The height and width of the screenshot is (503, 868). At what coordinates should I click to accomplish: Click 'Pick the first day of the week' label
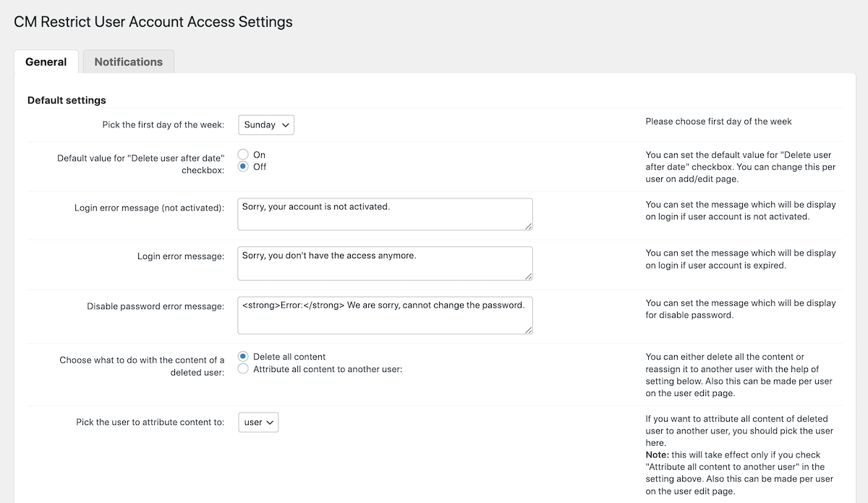click(163, 124)
